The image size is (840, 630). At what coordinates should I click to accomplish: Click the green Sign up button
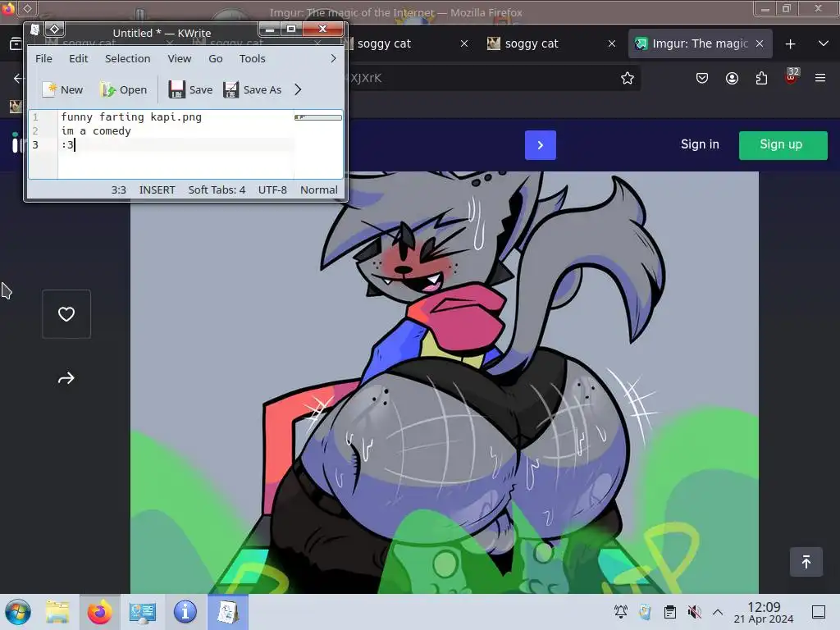pyautogui.click(x=783, y=145)
